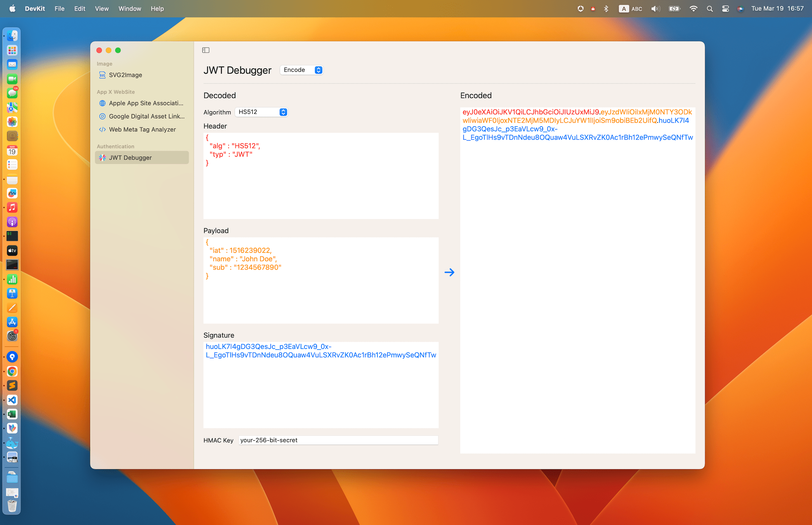Open Notes from the Dock
This screenshot has height=525, width=812.
click(12, 179)
